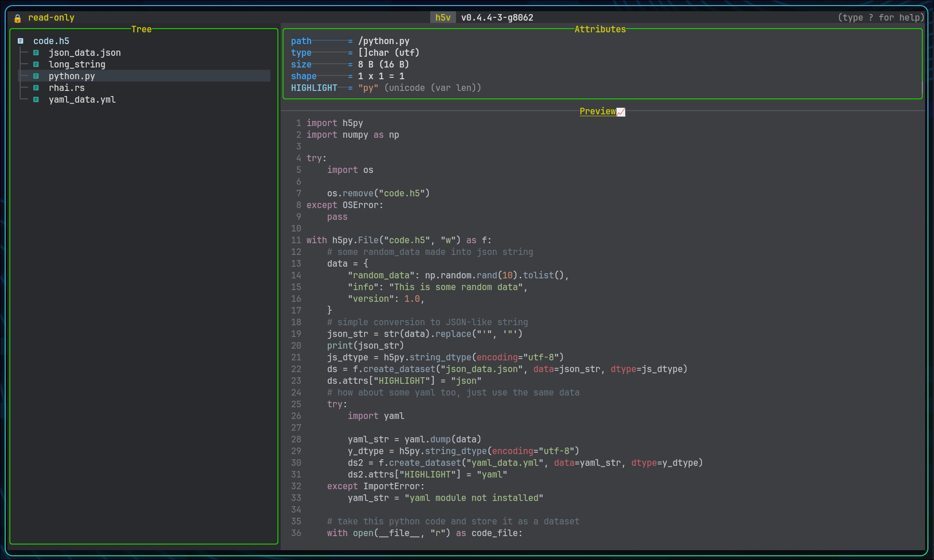This screenshot has height=560, width=934.
Task: Click the '(type ? for help)' hint
Action: 881,17
